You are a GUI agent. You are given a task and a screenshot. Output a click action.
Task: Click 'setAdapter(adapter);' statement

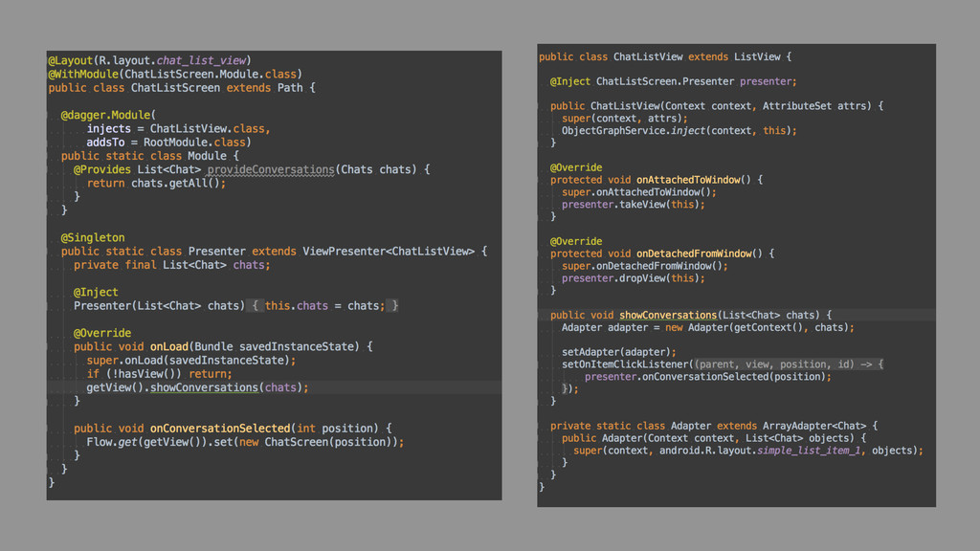coord(619,352)
